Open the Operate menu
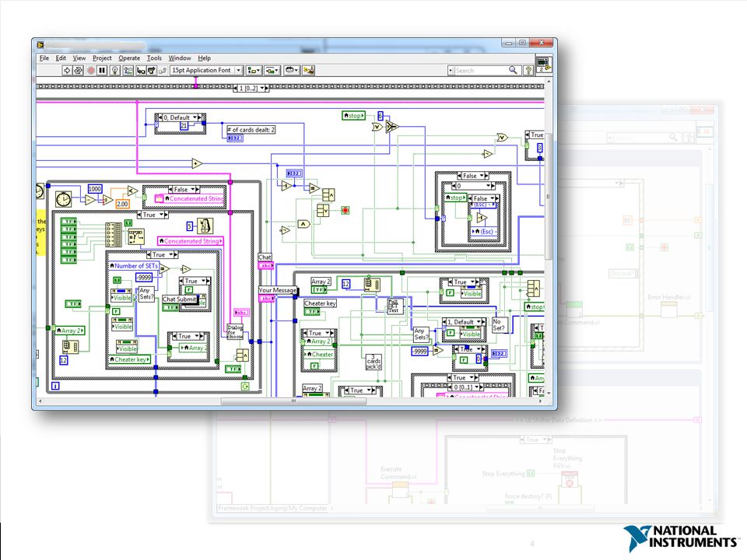The image size is (747, 560). click(x=129, y=58)
